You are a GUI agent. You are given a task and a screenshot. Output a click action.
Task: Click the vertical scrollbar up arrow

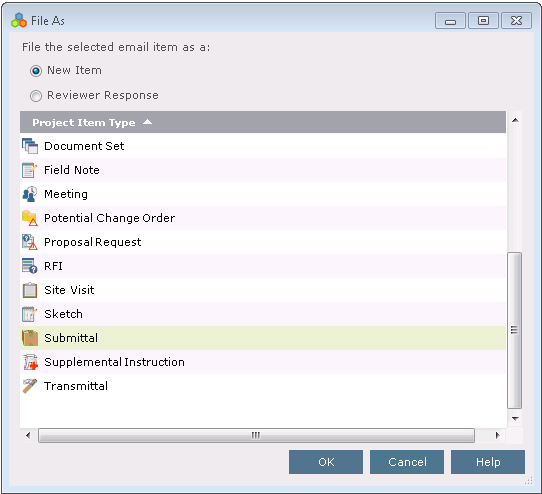point(515,120)
